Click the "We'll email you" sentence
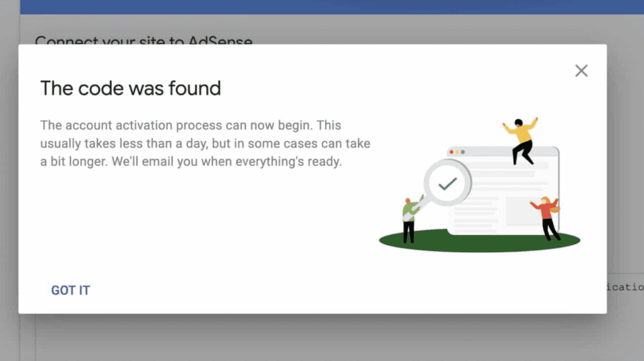Viewport: 644px width, 361px height. tap(226, 162)
